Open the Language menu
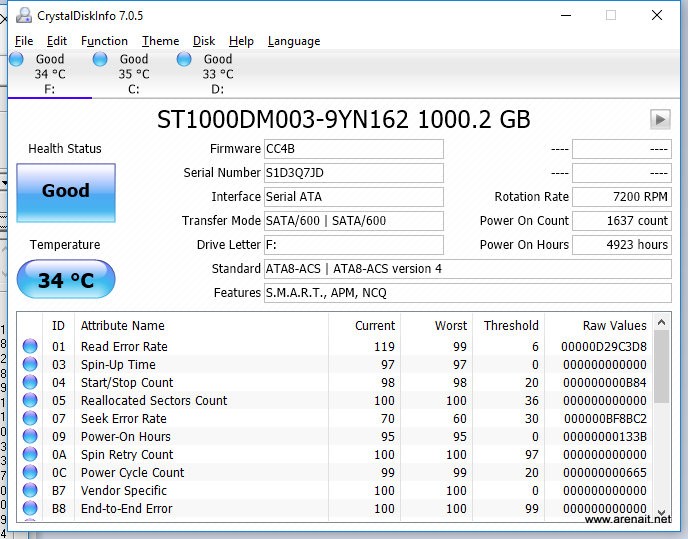The width and height of the screenshot is (688, 539). [x=294, y=41]
